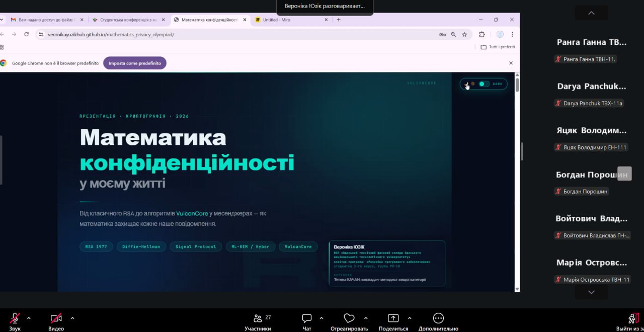Expand video options arrow next to Видео
Viewport: 644px width, 332px height.
coord(72,318)
